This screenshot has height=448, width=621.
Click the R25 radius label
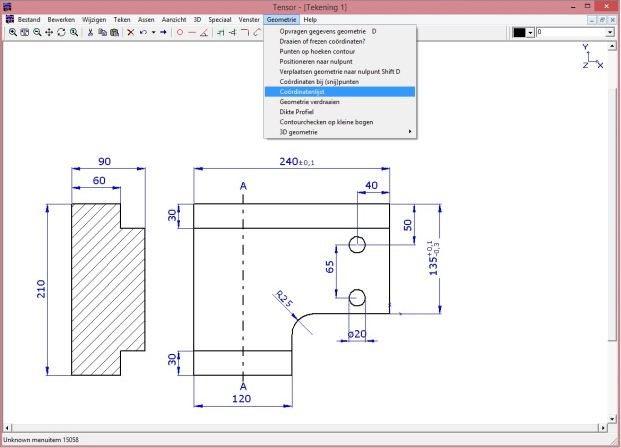(x=284, y=299)
